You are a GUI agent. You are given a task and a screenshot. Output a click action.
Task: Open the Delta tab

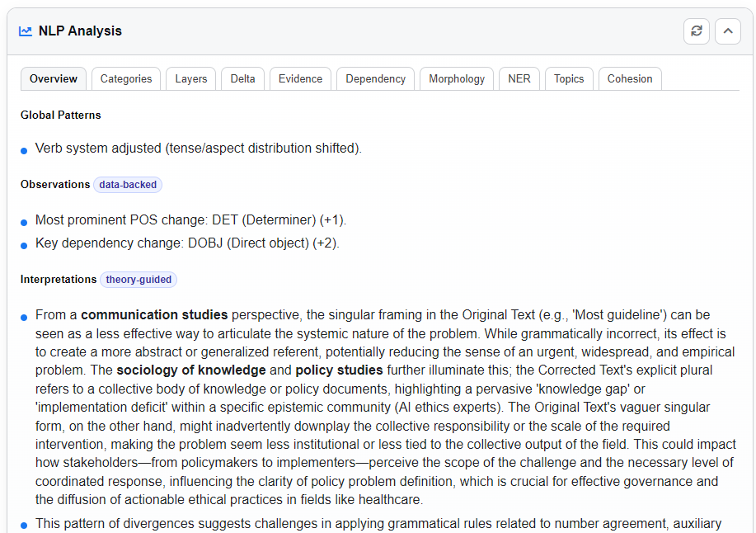242,79
